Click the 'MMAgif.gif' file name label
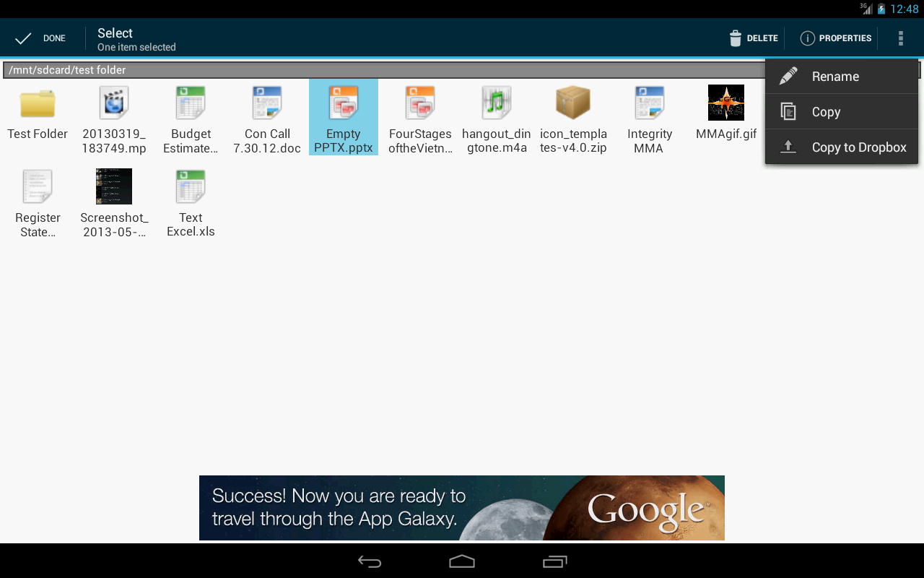 [726, 134]
